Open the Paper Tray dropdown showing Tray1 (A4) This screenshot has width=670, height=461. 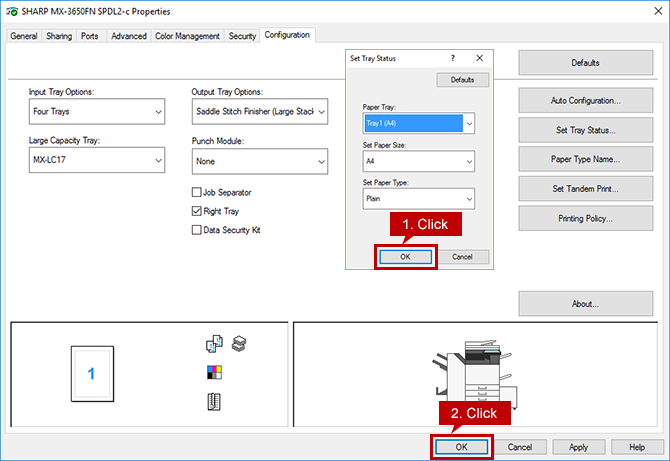point(419,123)
